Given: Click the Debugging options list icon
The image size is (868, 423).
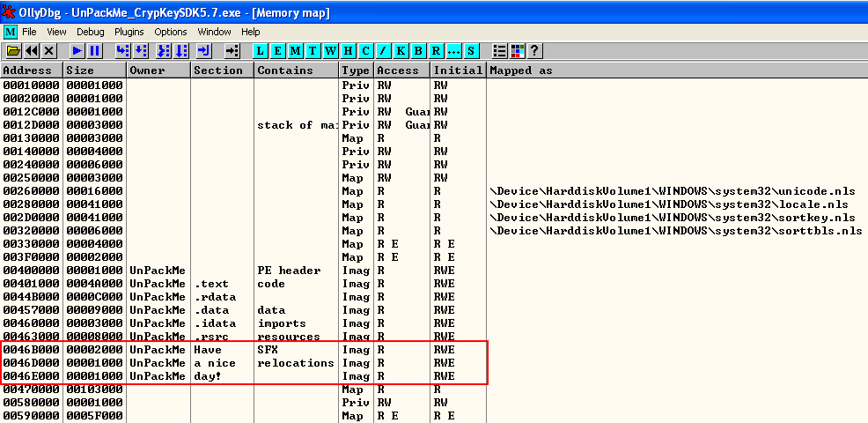Looking at the screenshot, I should coord(499,51).
